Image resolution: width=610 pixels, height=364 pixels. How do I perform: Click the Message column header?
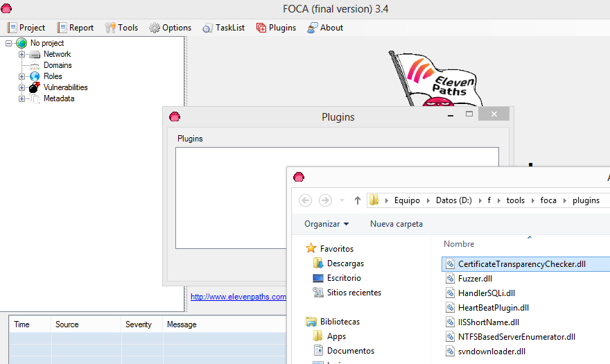(225, 324)
